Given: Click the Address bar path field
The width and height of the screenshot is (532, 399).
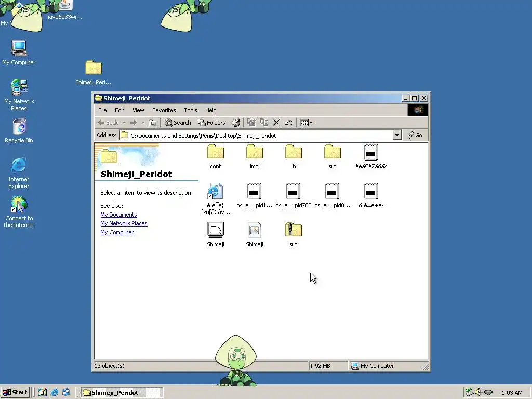Looking at the screenshot, I should (x=256, y=135).
